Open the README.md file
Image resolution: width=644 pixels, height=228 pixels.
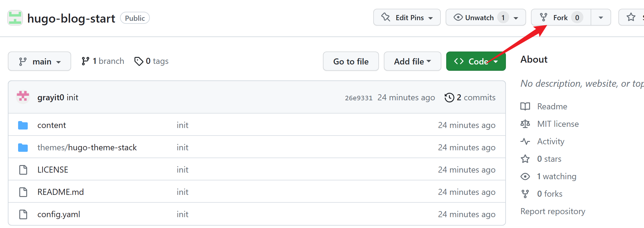coord(61,192)
